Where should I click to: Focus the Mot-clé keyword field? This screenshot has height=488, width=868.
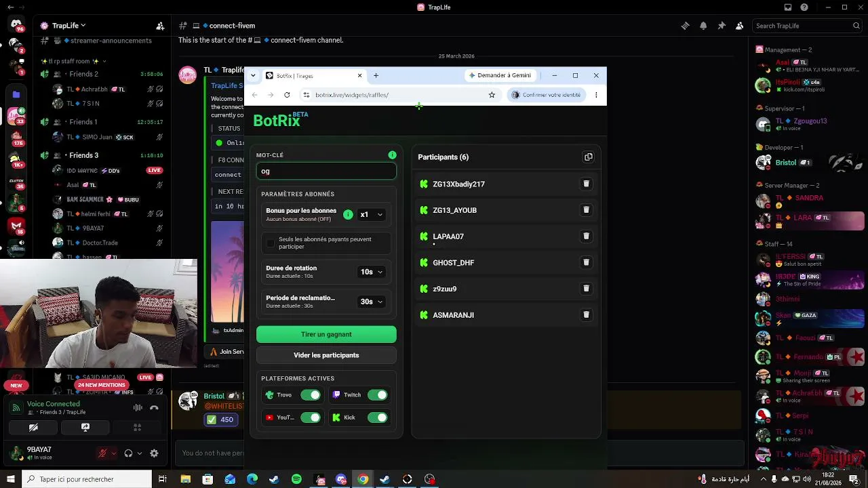coord(326,171)
